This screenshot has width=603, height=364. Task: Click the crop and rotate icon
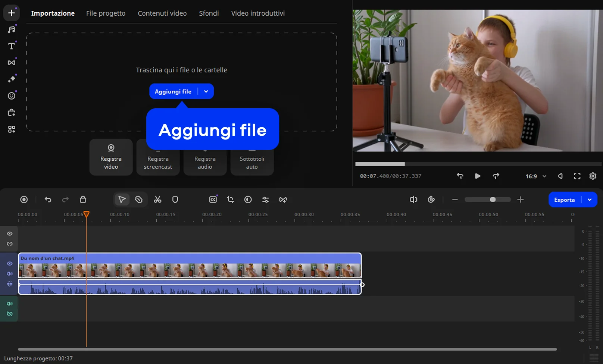230,200
